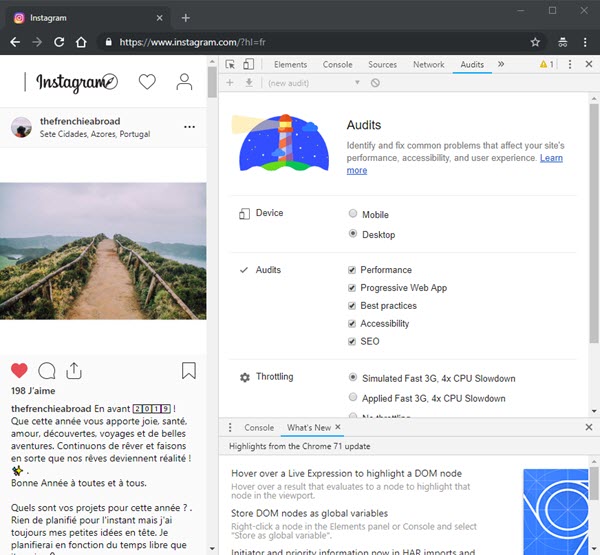This screenshot has height=555, width=600.
Task: Bookmark this page with the star icon
Action: (535, 42)
